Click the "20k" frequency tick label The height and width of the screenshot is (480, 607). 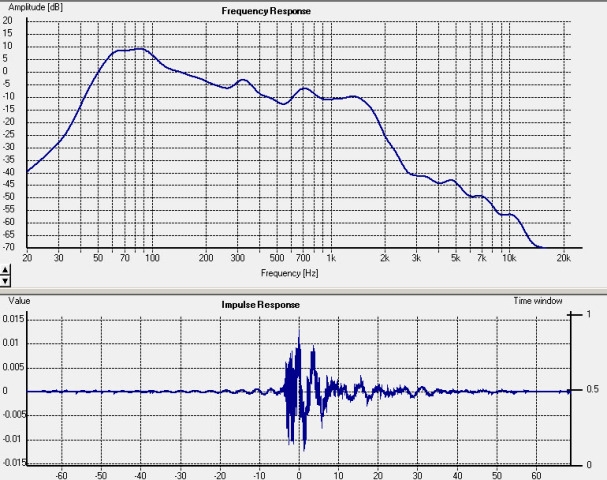coord(564,258)
